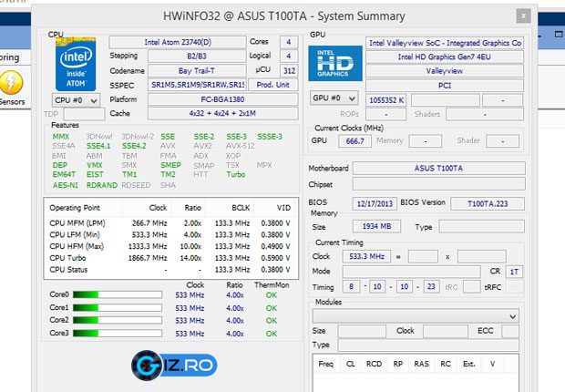Click the Logical processors count field
565x392 pixels.
[289, 57]
